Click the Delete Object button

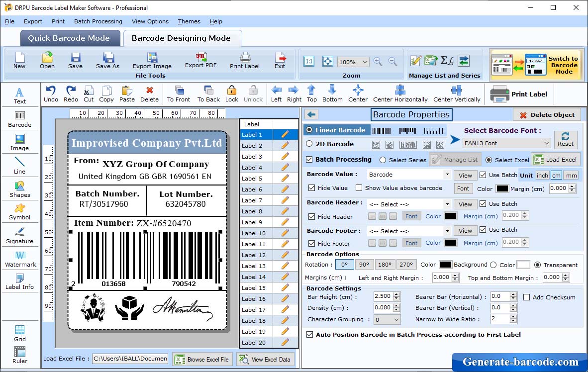pos(547,115)
